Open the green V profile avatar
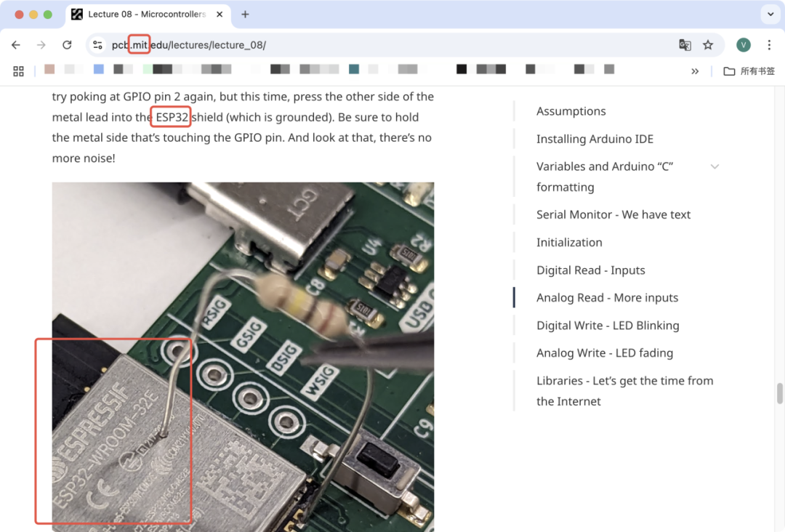 (x=744, y=45)
